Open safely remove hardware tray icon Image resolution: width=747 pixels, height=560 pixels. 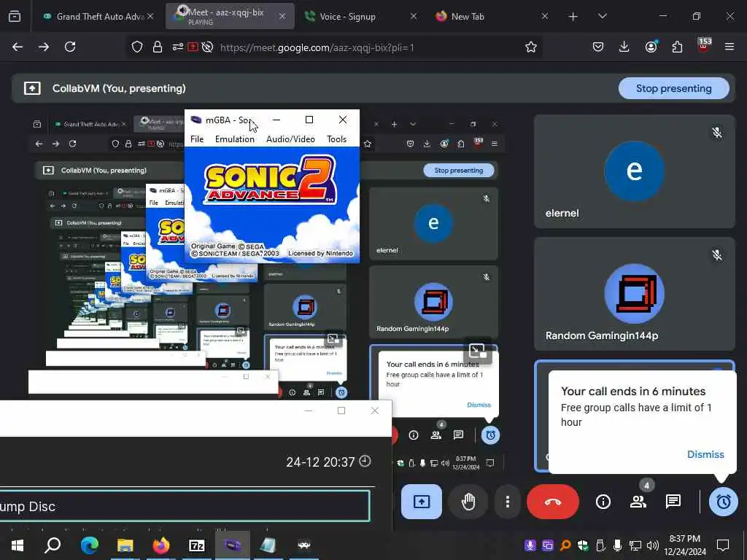click(600, 545)
